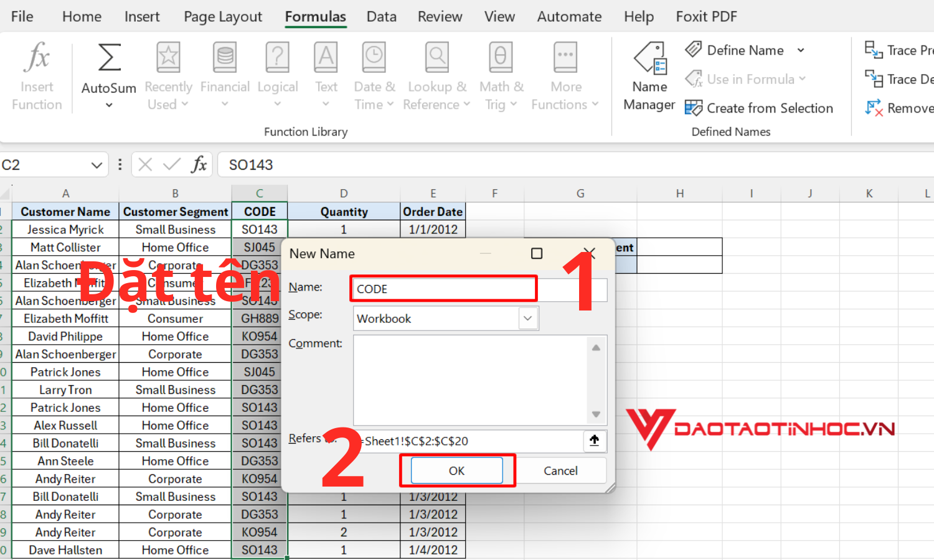Viewport: 934px width, 560px height.
Task: Open Financial functions icon
Action: pyautogui.click(x=225, y=57)
